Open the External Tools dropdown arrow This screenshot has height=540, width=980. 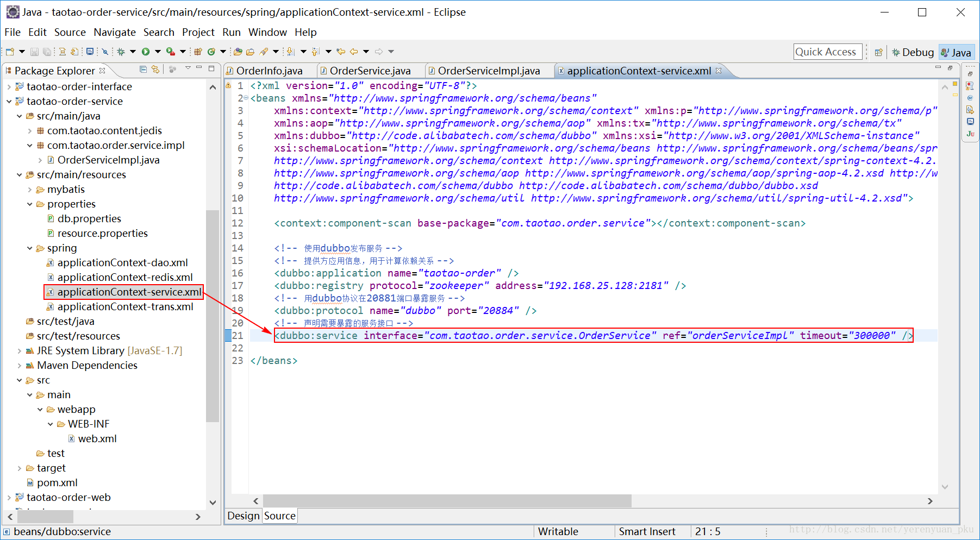(x=183, y=52)
